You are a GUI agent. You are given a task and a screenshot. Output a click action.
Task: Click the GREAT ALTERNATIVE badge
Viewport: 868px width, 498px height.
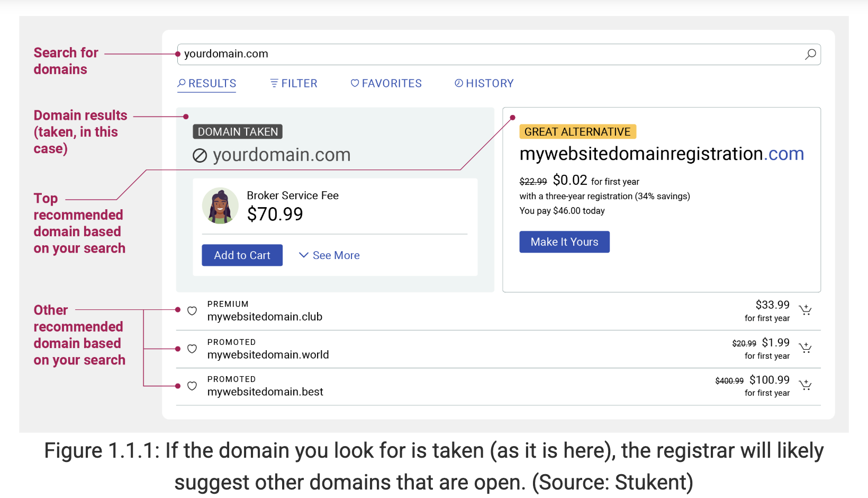pyautogui.click(x=577, y=131)
